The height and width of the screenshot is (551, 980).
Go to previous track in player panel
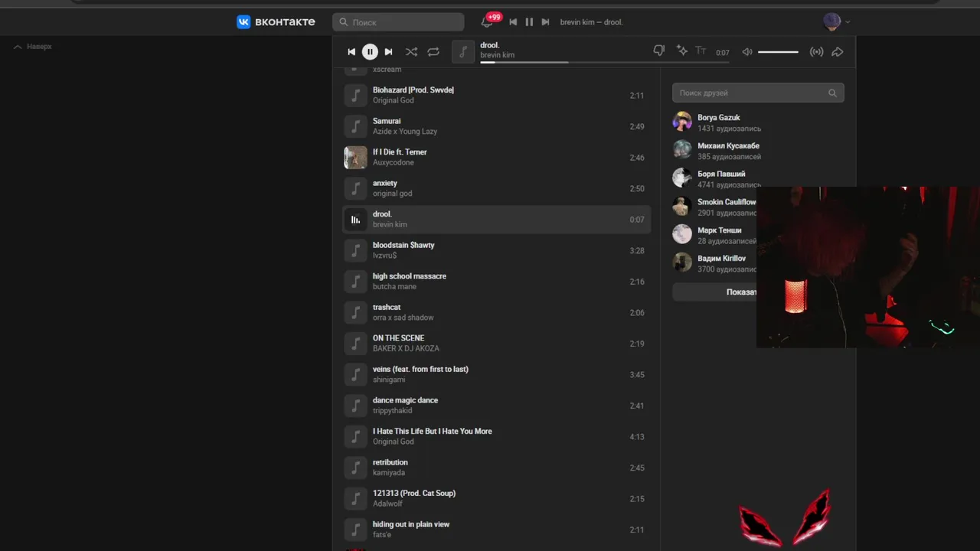pyautogui.click(x=351, y=52)
